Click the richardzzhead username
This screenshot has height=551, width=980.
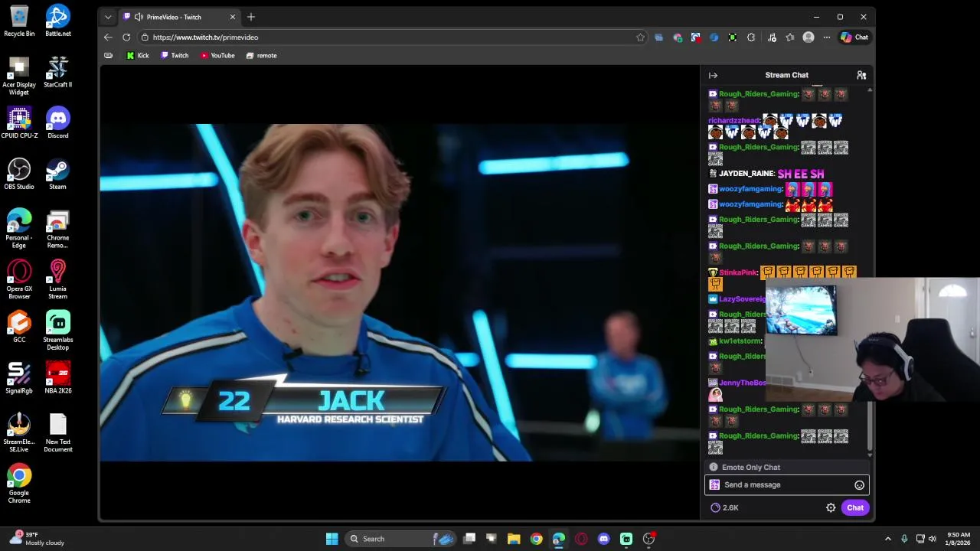pos(733,120)
